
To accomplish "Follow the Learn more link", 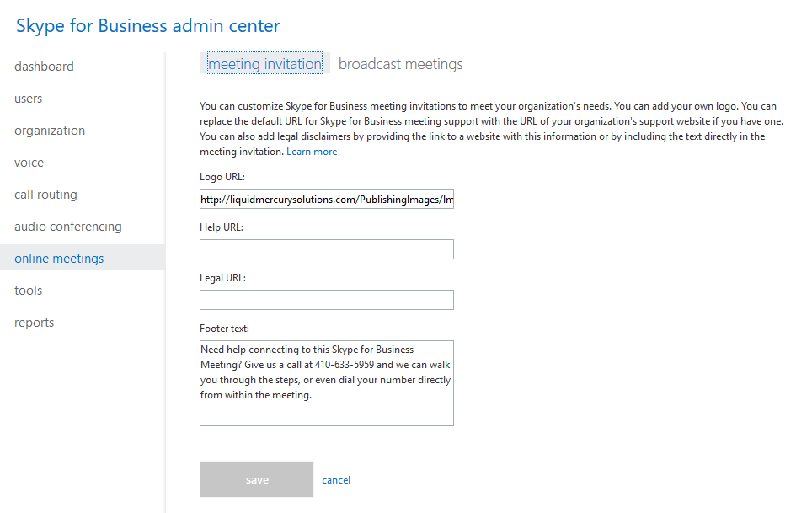I will pos(312,152).
